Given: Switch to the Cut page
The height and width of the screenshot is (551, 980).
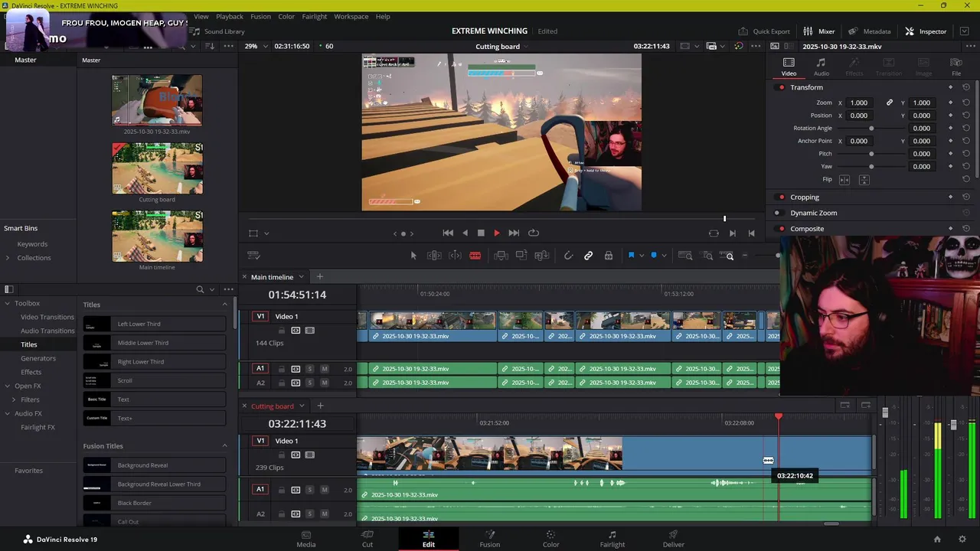Looking at the screenshot, I should pos(367,539).
